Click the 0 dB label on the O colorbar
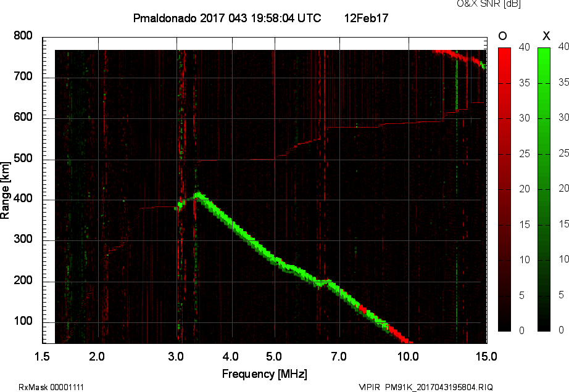Image resolution: width=569 pixels, height=392 pixels. (x=522, y=330)
